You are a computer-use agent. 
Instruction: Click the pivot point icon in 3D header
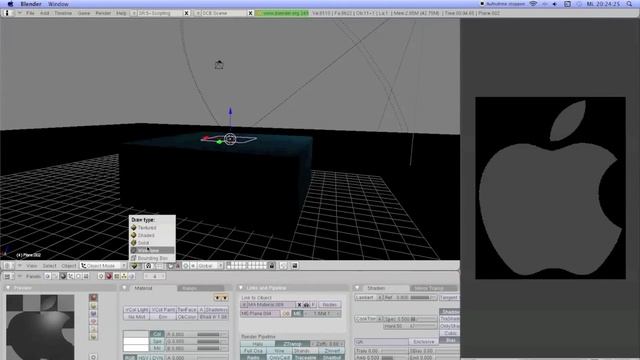[x=148, y=266]
